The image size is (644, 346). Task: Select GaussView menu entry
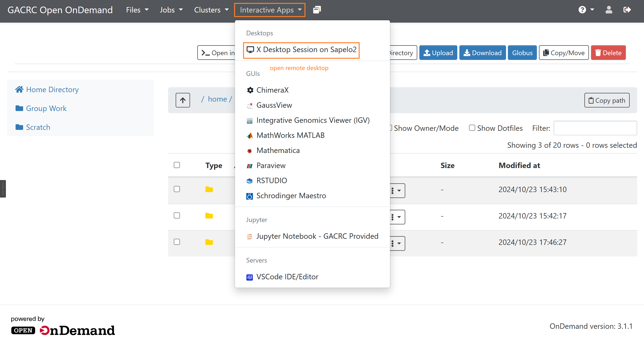[x=312, y=105]
